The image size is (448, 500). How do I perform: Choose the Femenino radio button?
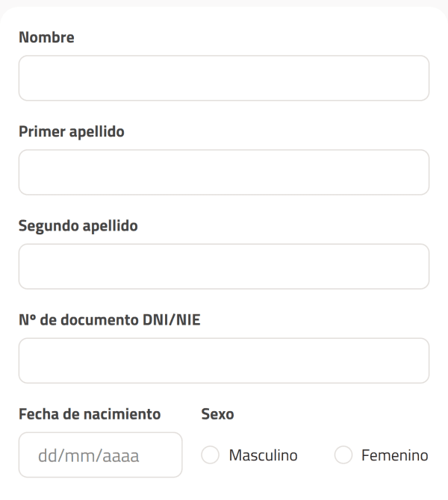(x=343, y=454)
